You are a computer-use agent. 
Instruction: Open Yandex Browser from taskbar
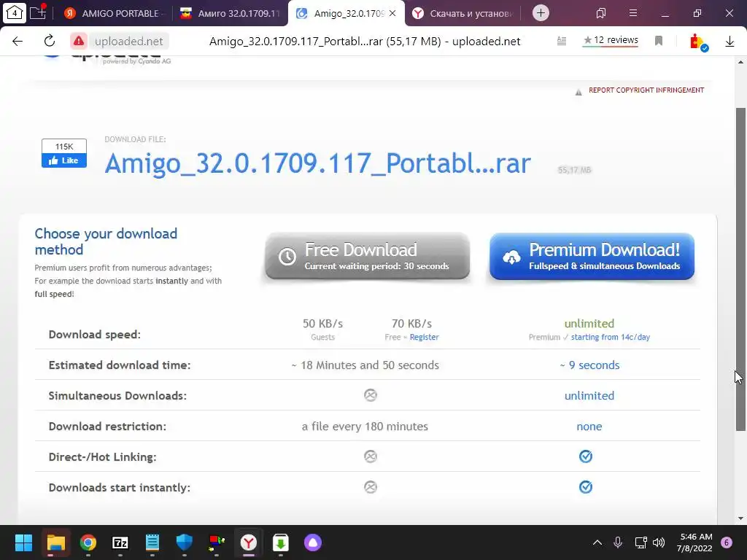pos(249,542)
